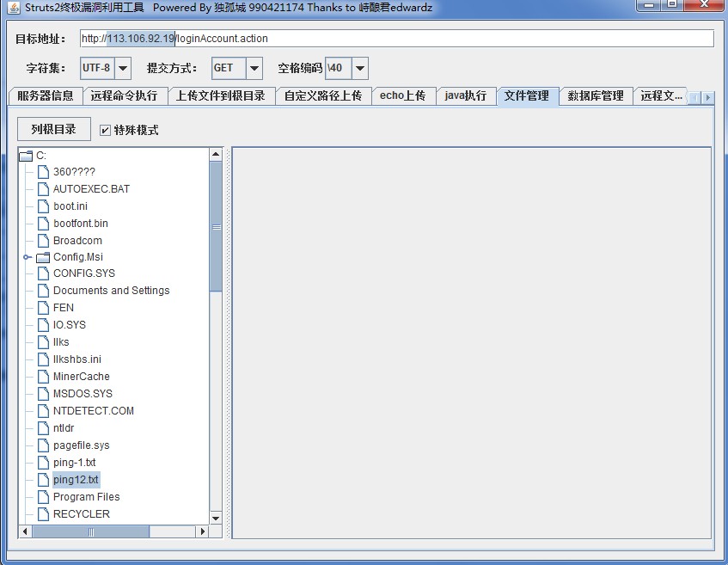
Task: Click the file icon beside Program Files
Action: pyautogui.click(x=43, y=497)
